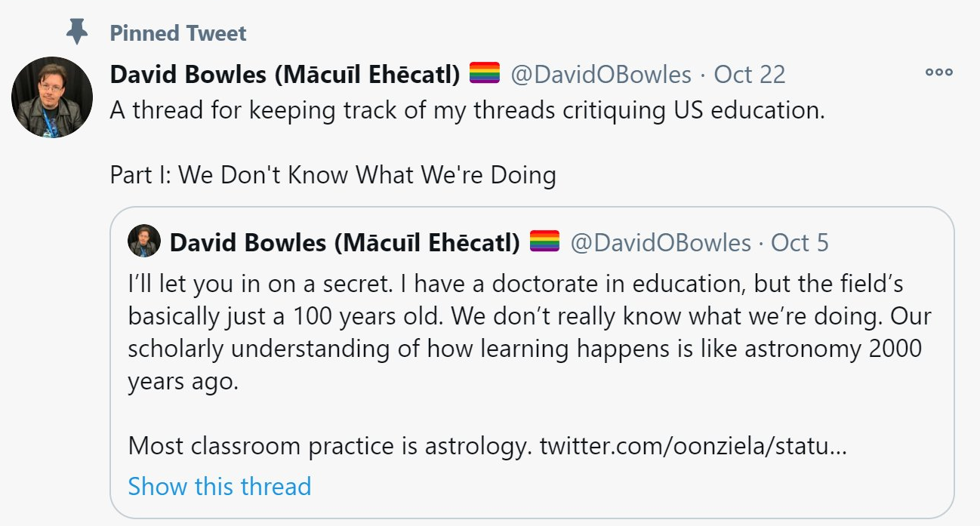Click the small avatar in the quoted tweet
The width and height of the screenshot is (980, 526).
point(144,241)
